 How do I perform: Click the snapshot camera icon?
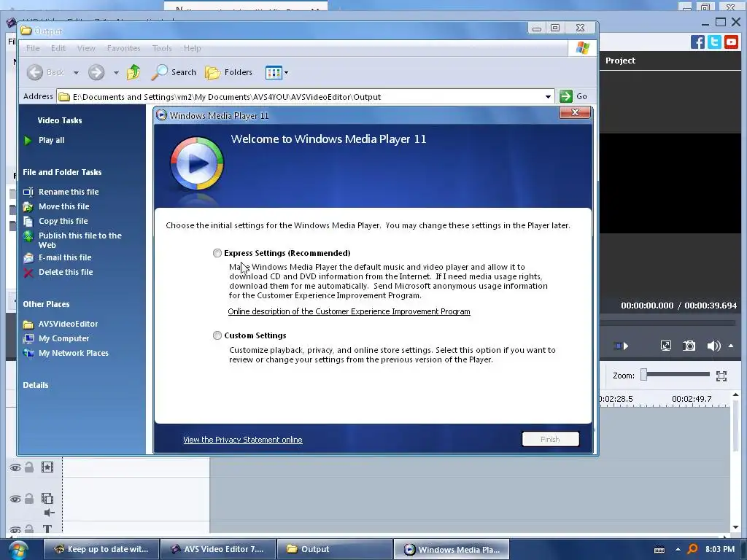click(689, 346)
